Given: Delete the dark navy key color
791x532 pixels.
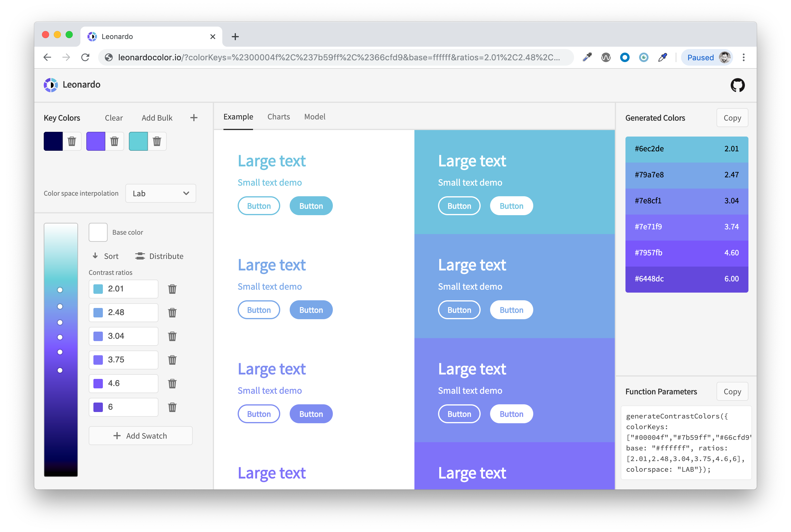Looking at the screenshot, I should point(72,141).
